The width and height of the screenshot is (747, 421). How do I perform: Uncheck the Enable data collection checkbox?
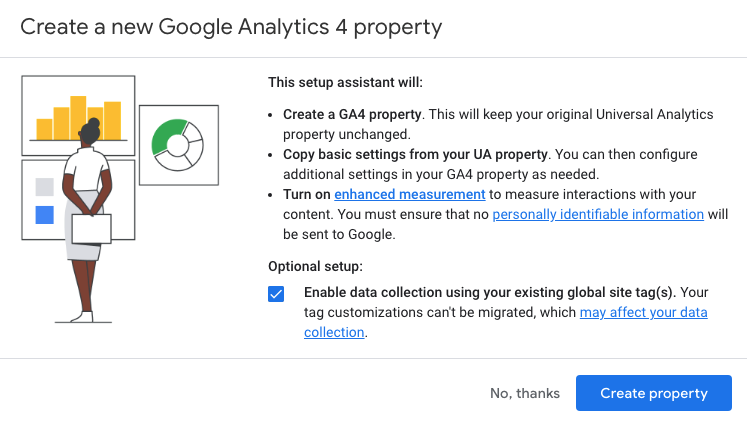pos(276,294)
